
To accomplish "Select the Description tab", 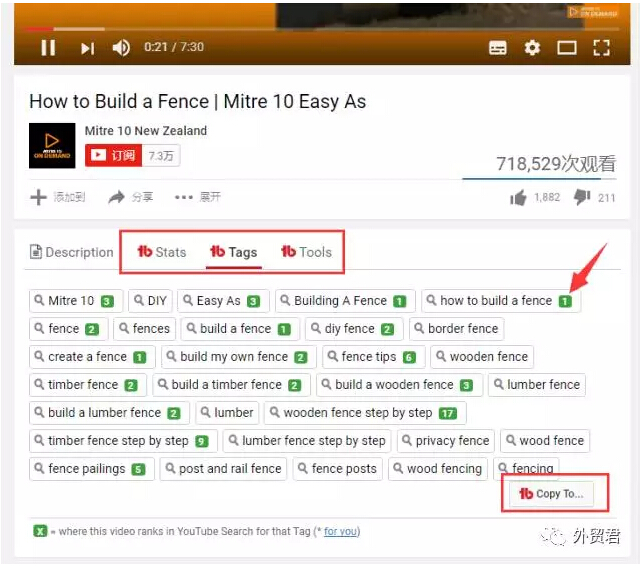I will tap(71, 253).
